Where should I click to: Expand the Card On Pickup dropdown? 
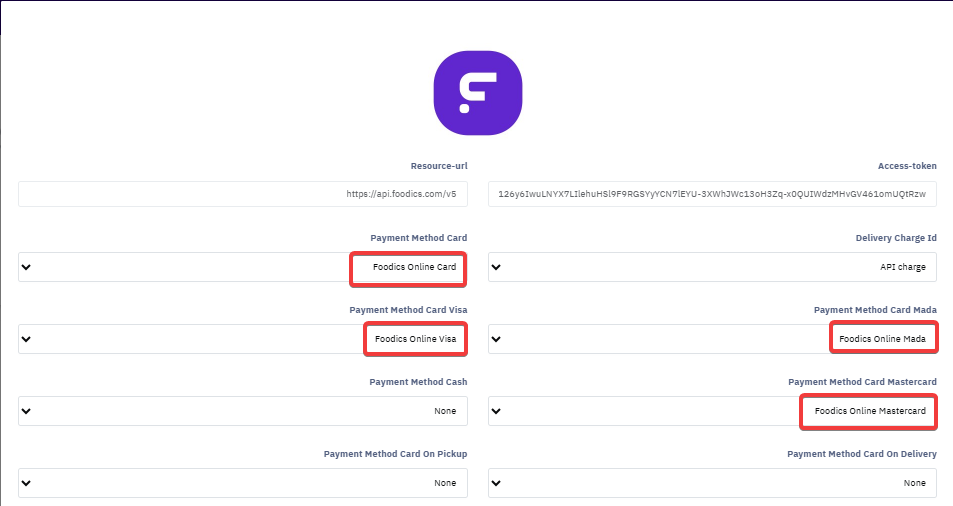[x=243, y=483]
